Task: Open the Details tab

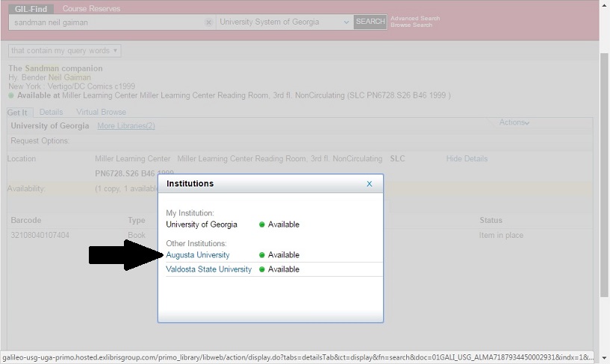Action: 51,112
